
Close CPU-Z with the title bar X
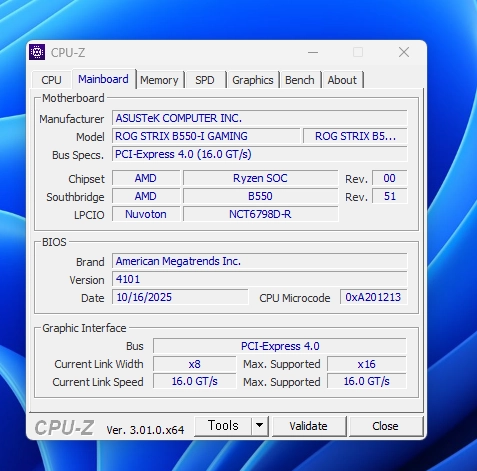pos(404,52)
